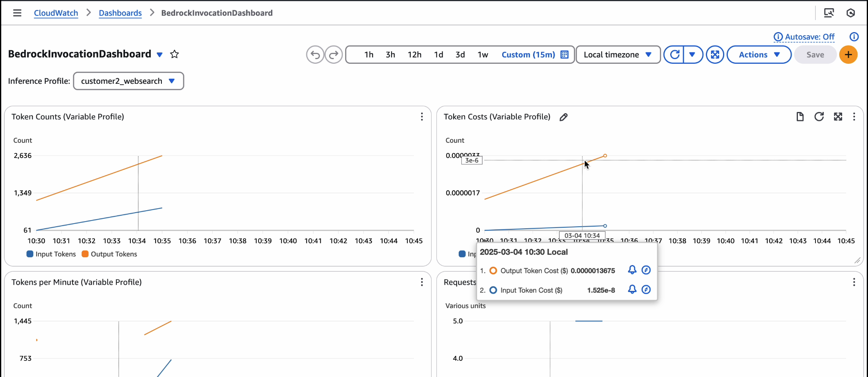Refresh the Token Costs widget

(819, 117)
